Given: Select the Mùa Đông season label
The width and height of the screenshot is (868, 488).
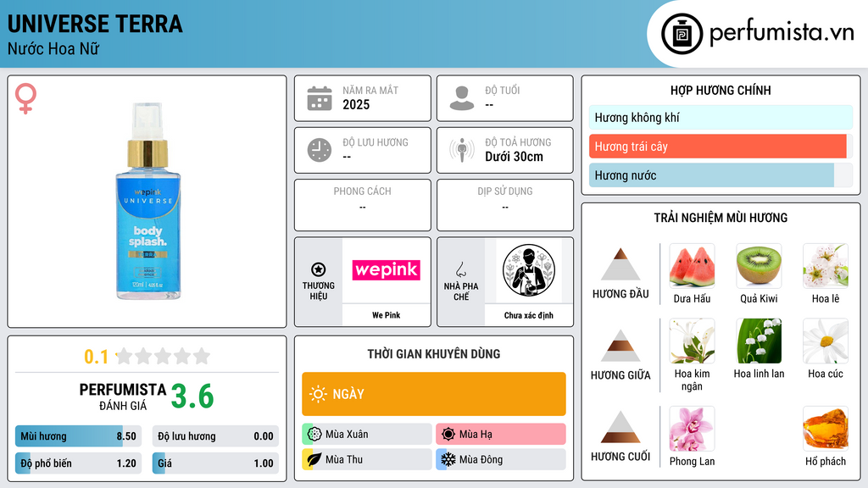Looking at the screenshot, I should [x=481, y=460].
